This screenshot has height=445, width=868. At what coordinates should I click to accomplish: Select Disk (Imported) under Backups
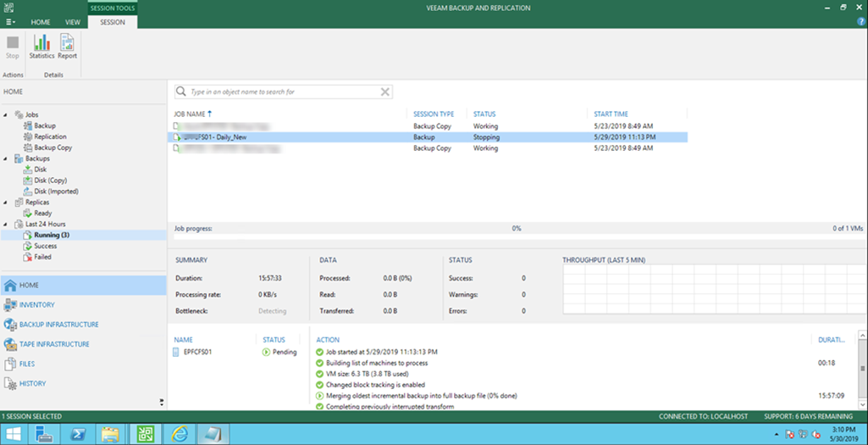(x=57, y=192)
